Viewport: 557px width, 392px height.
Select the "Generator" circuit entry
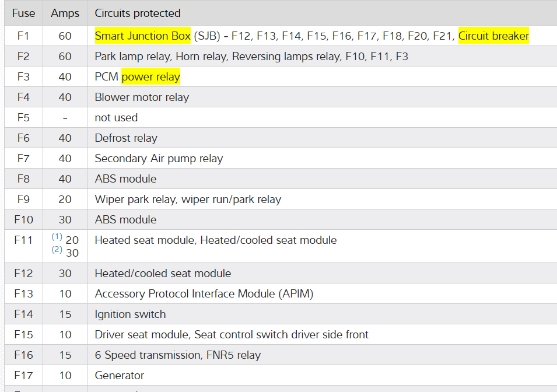[x=119, y=376]
